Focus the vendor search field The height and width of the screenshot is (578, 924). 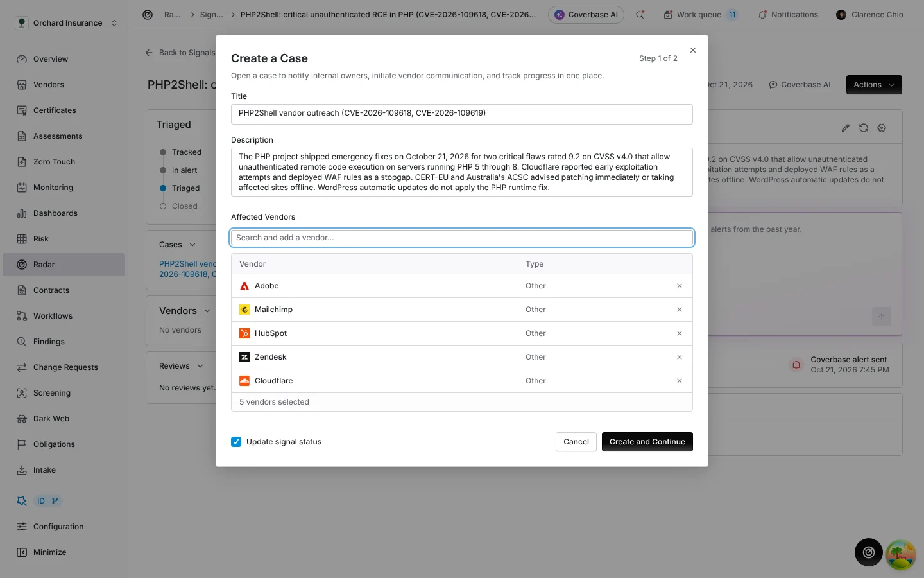[462, 238]
